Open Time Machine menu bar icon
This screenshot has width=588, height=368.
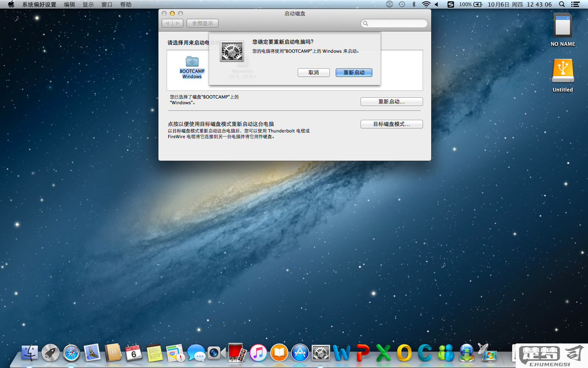point(402,4)
